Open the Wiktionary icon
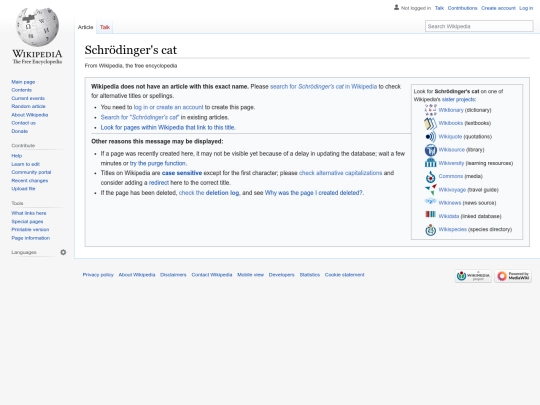 [x=430, y=110]
